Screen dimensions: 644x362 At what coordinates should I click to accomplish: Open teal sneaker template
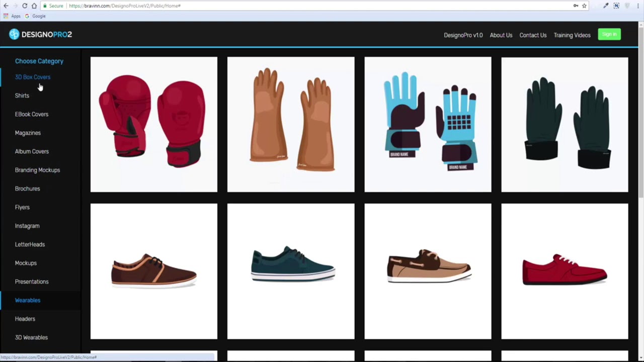pyautogui.click(x=291, y=271)
